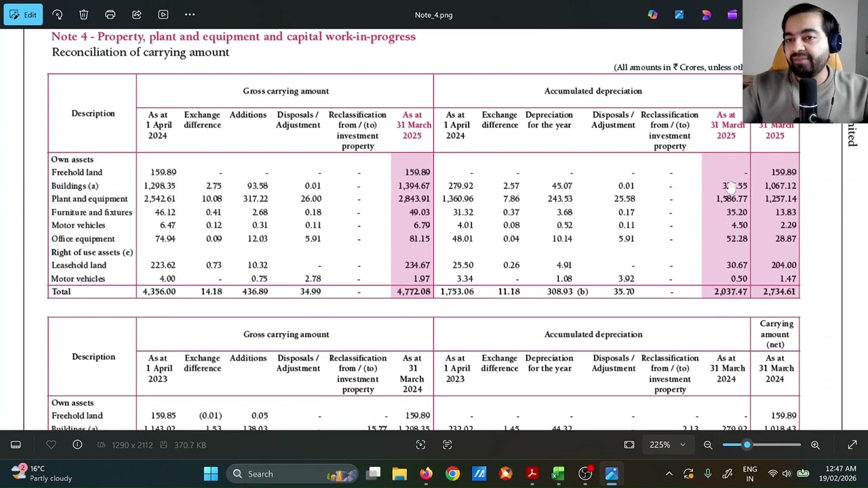Open Adobe Acrobat from the taskbar
The image size is (868, 488).
[532, 474]
